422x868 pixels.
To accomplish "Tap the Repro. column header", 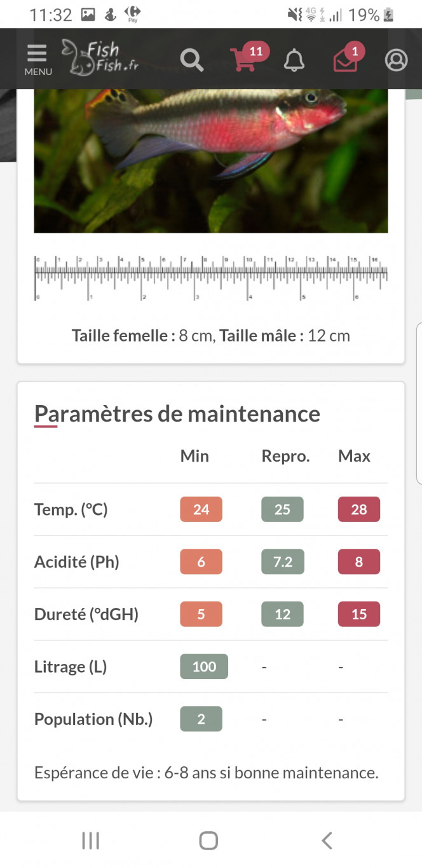I will pyautogui.click(x=285, y=456).
